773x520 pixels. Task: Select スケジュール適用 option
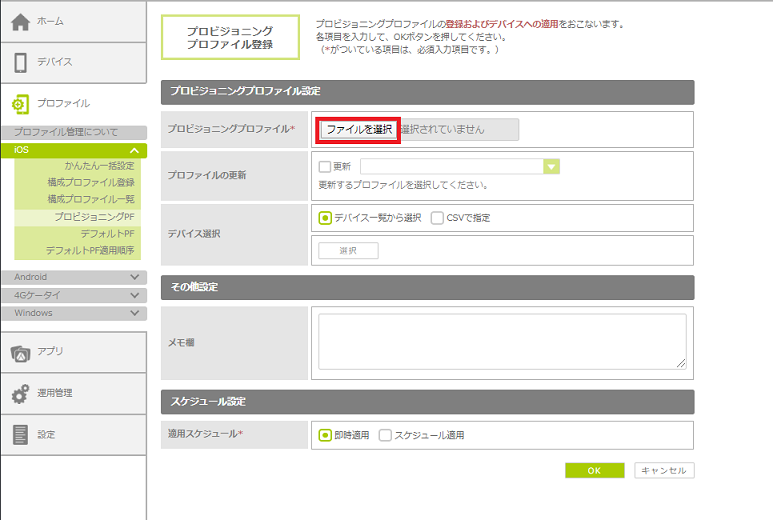(385, 435)
